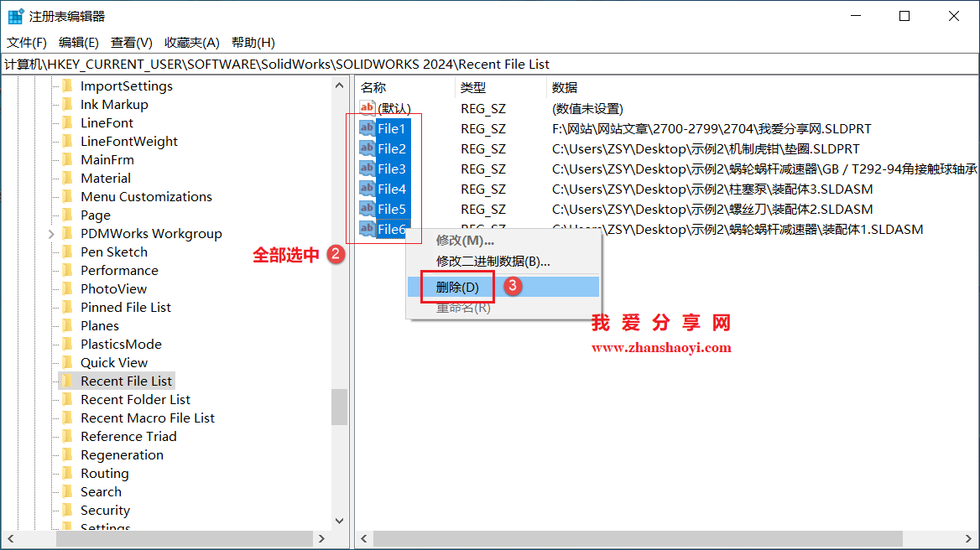Close the Registry Editor window
This screenshot has width=980, height=550.
click(x=954, y=16)
